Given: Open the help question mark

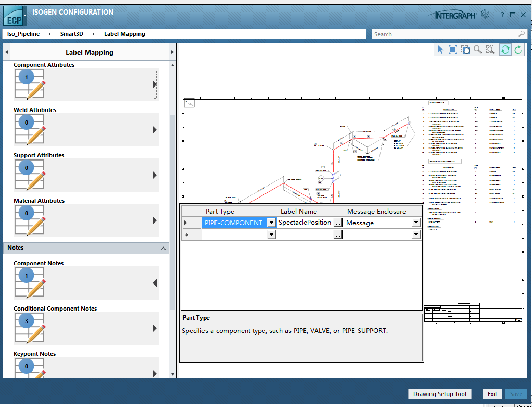Looking at the screenshot, I should click(502, 15).
